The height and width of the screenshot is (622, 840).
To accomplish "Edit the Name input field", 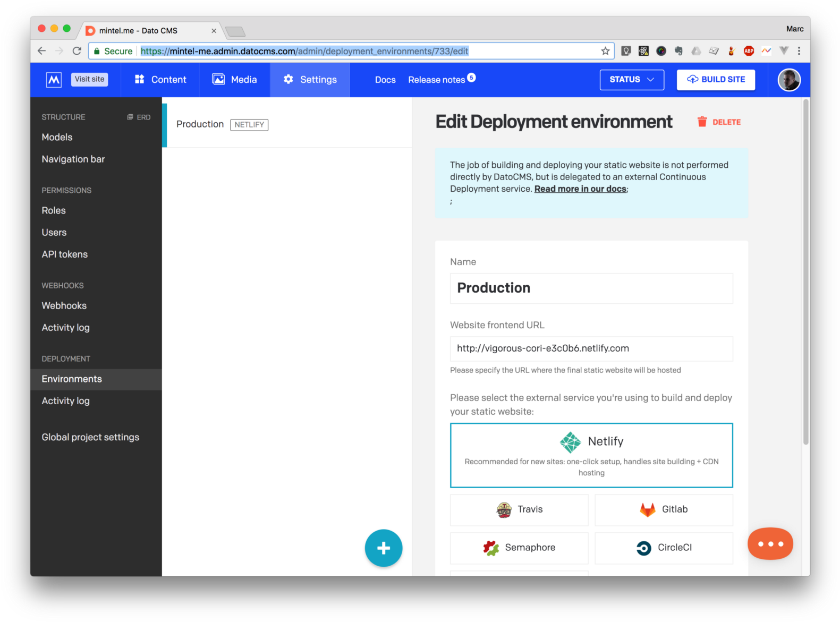I will tap(591, 288).
